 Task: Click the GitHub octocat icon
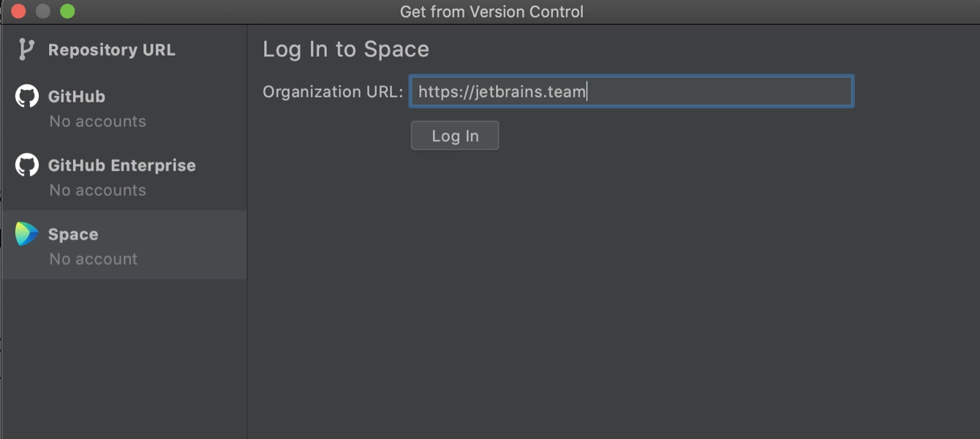pyautogui.click(x=27, y=96)
